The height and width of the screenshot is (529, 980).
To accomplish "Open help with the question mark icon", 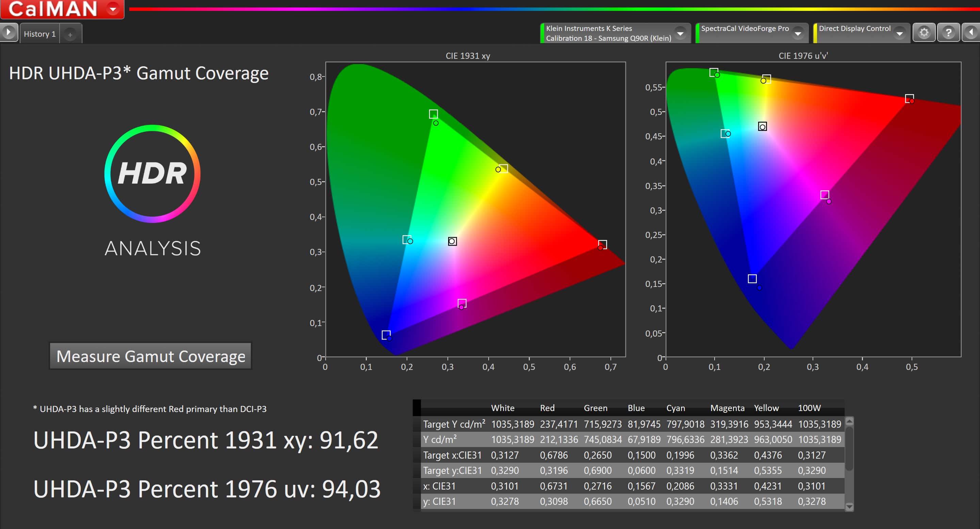I will tap(948, 33).
